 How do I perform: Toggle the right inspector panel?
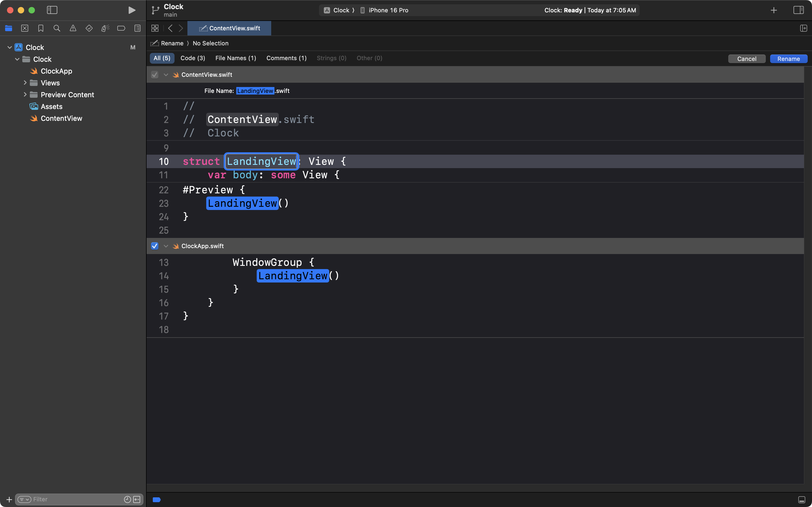pos(799,10)
